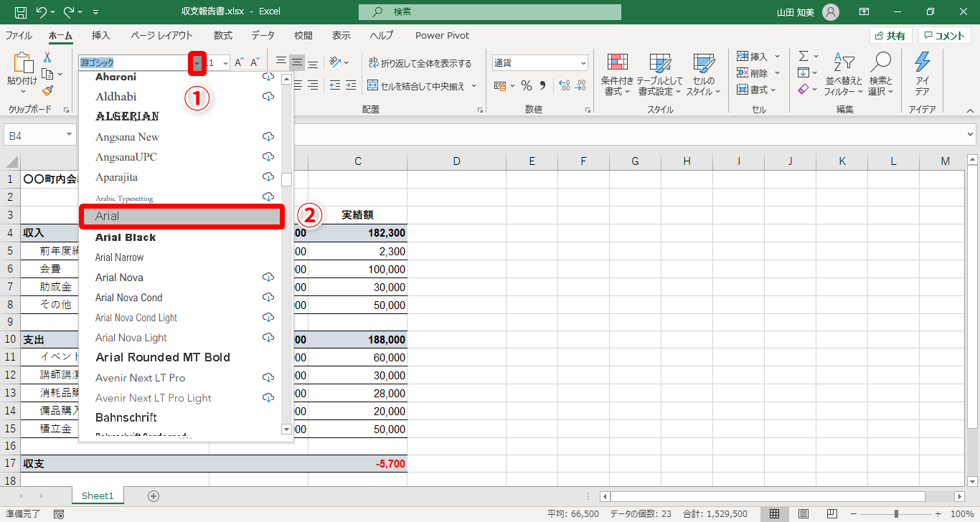The width and height of the screenshot is (980, 522).
Task: Decrease decimal places shown
Action: tap(580, 86)
